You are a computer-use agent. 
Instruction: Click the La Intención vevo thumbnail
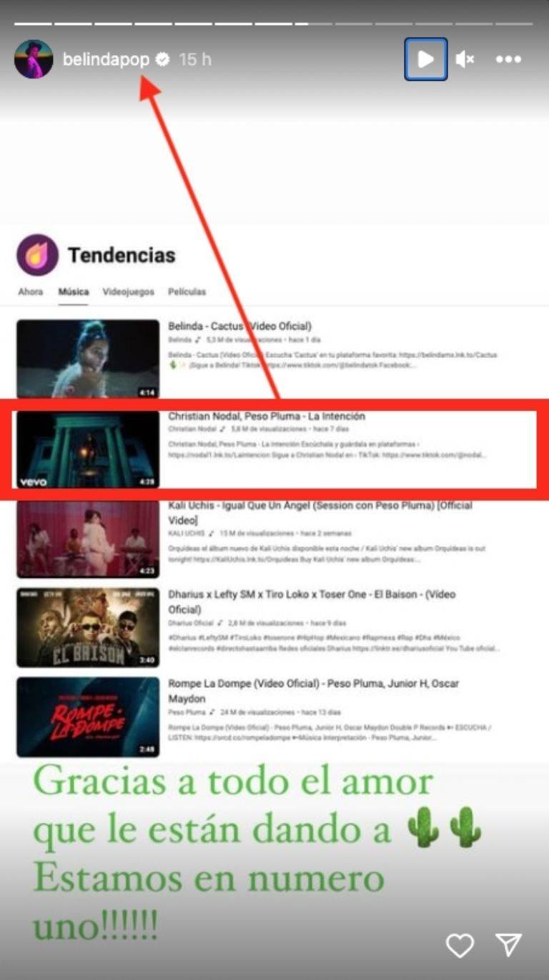[x=88, y=449]
